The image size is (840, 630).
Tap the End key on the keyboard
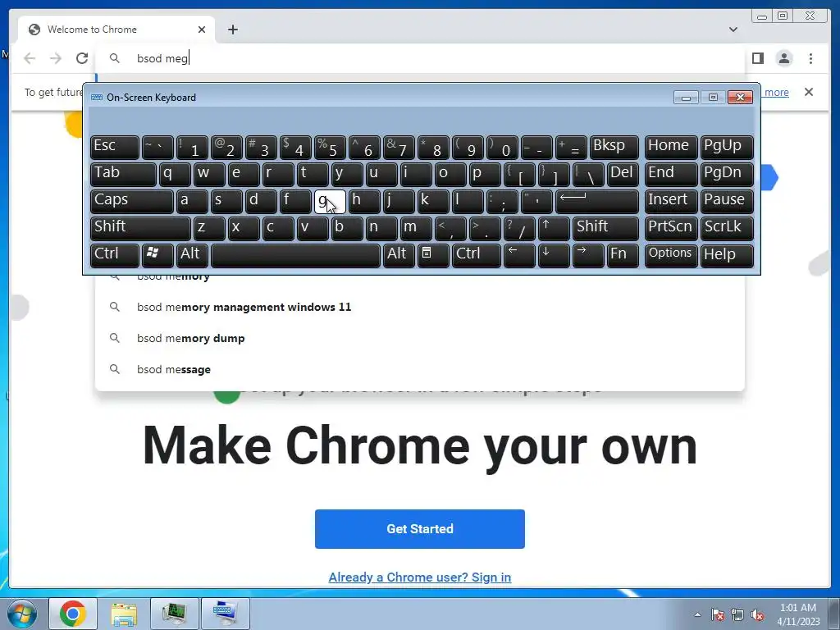tap(671, 174)
